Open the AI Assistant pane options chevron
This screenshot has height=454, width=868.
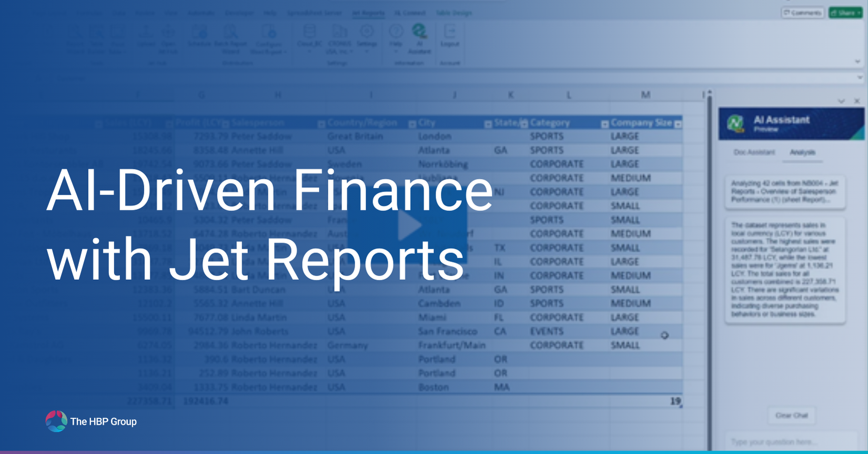click(841, 100)
